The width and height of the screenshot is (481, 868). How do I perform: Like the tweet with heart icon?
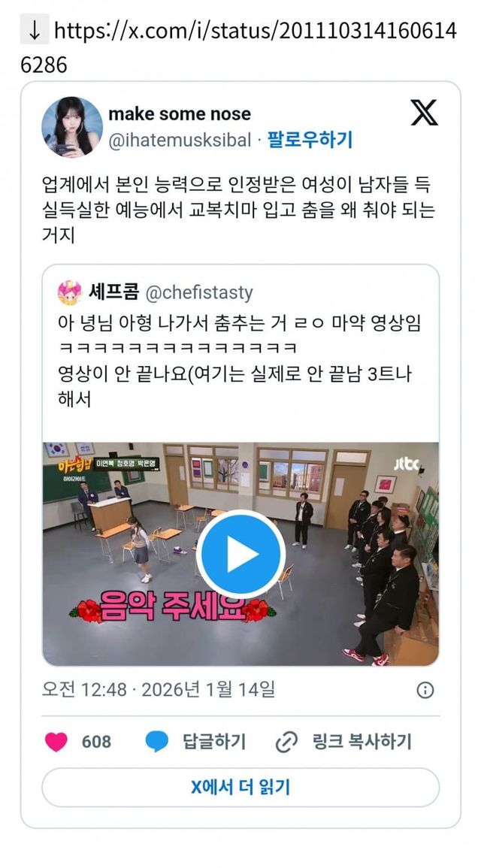point(56,742)
